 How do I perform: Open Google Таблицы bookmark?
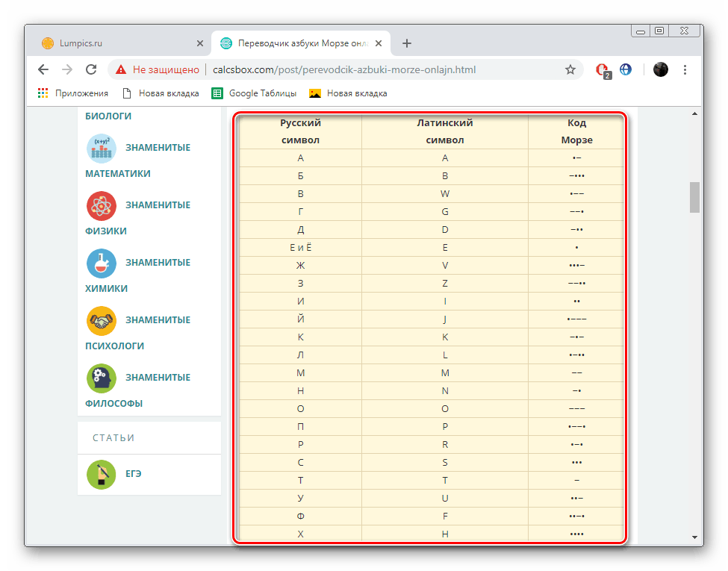pyautogui.click(x=255, y=93)
